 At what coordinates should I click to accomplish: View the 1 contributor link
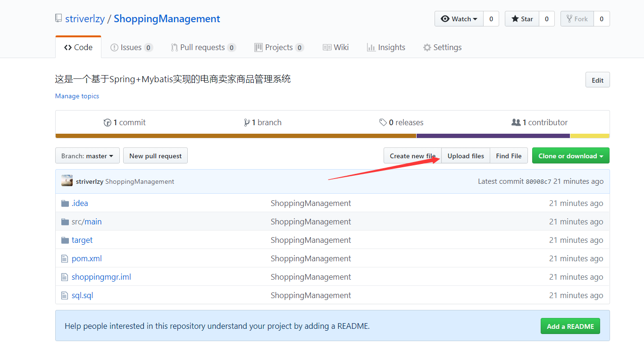coord(540,122)
